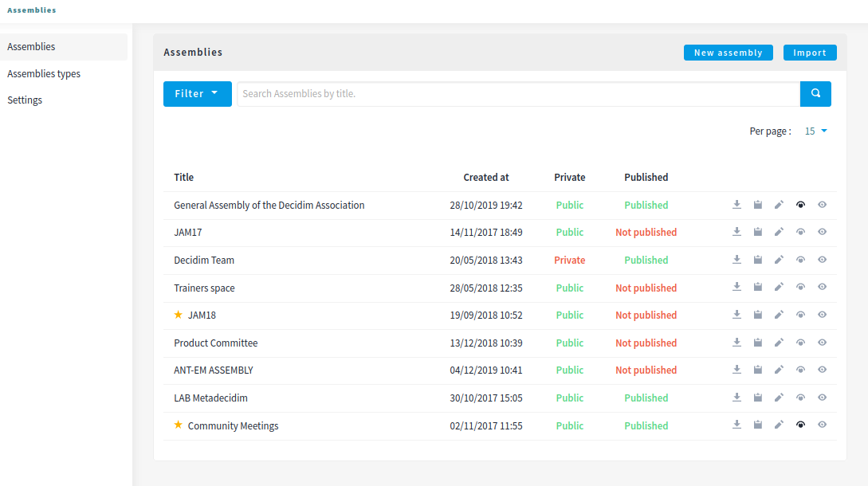Expand the Per page 15 selector

click(816, 131)
